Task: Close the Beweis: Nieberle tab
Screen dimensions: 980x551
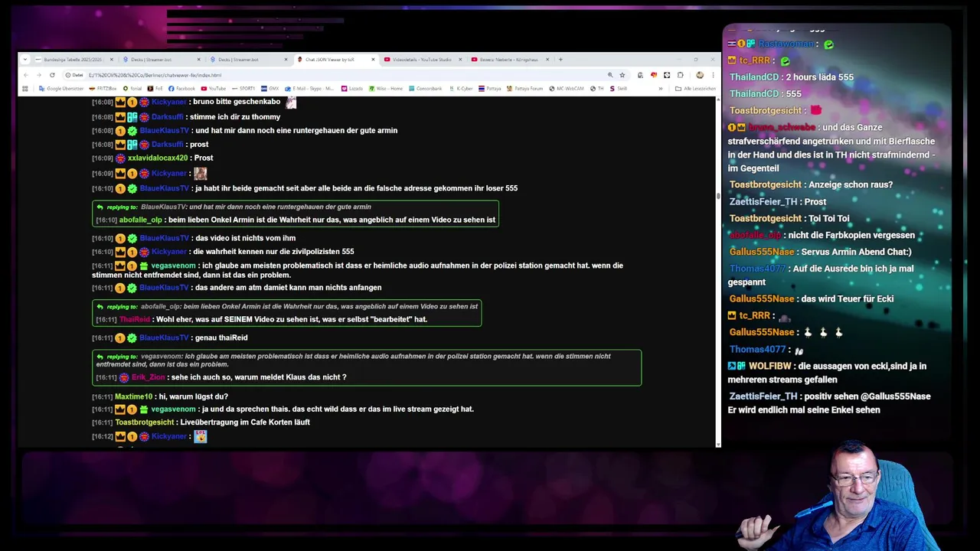Action: click(547, 60)
